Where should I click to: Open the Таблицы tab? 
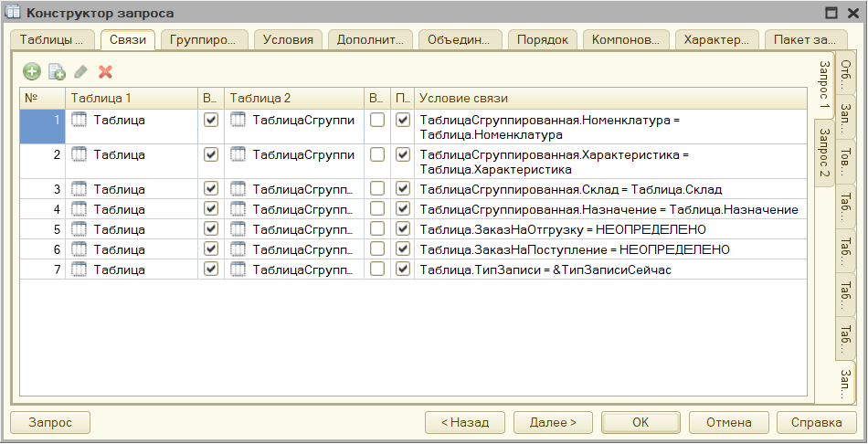point(52,40)
